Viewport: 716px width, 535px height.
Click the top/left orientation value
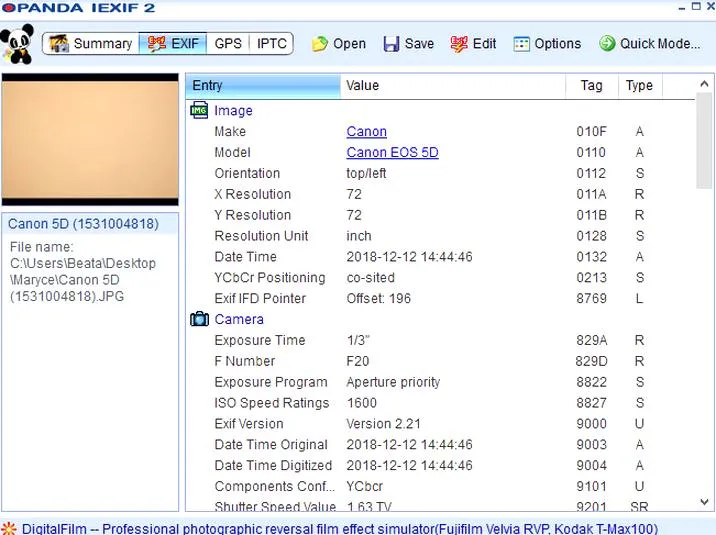click(366, 173)
